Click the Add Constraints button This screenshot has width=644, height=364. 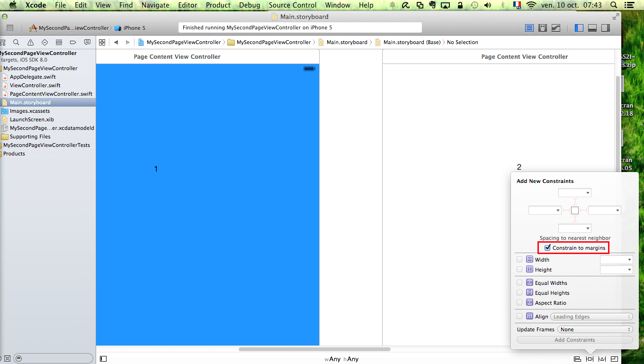(574, 339)
